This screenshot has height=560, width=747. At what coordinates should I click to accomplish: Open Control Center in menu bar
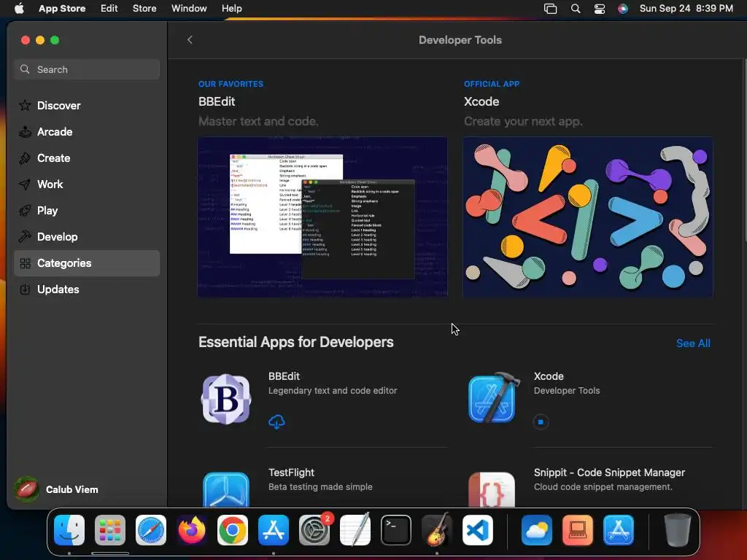(x=600, y=9)
